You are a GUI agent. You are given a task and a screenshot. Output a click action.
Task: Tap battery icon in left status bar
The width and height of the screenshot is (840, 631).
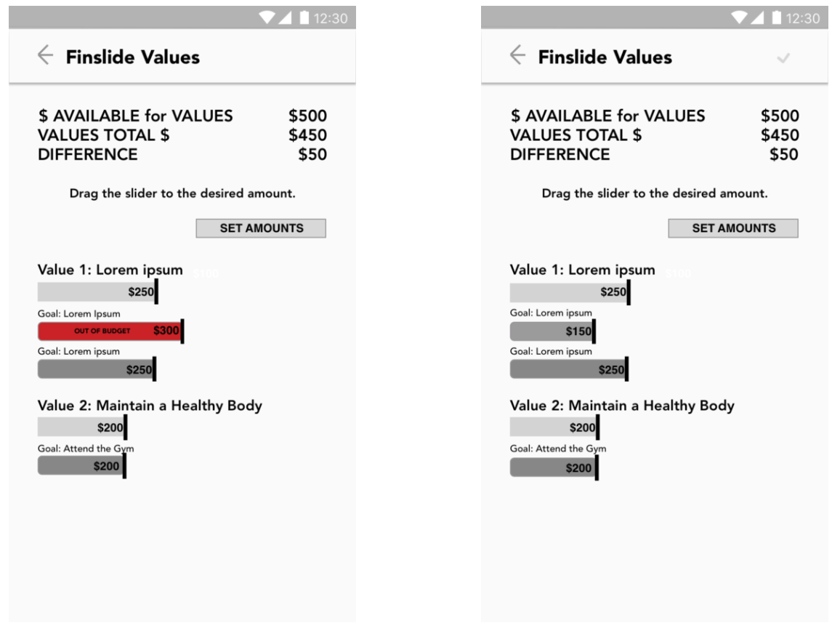pyautogui.click(x=304, y=17)
